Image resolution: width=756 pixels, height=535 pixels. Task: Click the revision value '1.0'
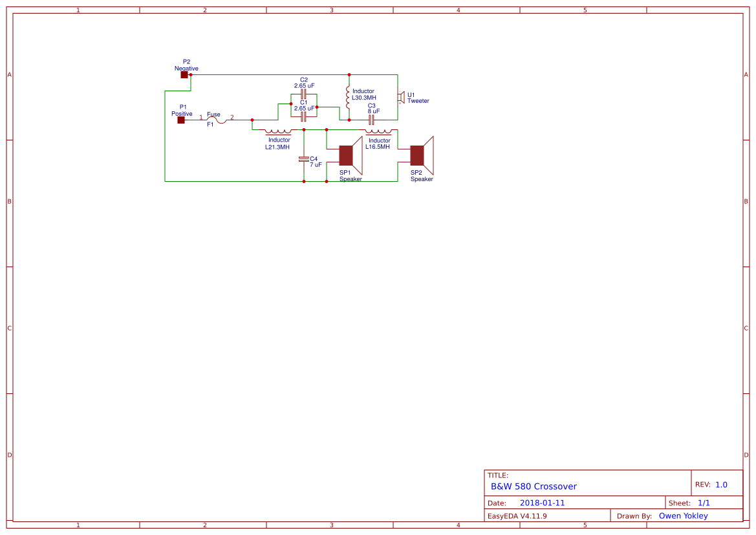tap(721, 485)
